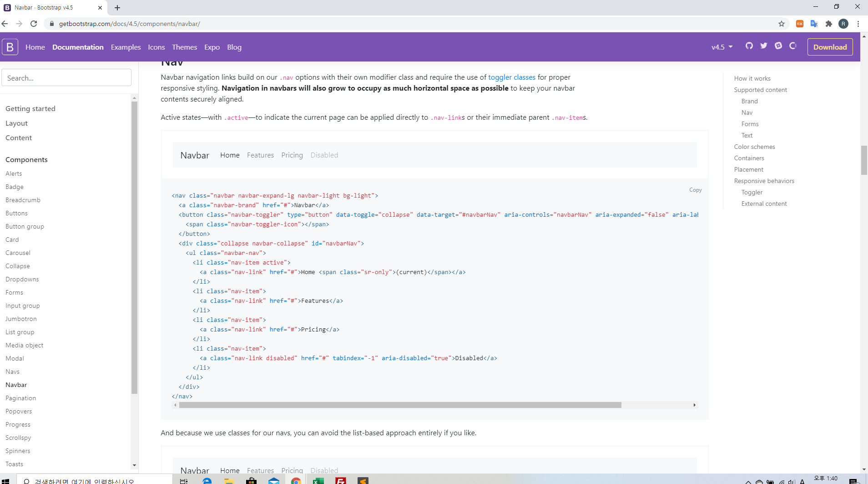
Task: Bookmark this page with the star icon
Action: point(782,24)
